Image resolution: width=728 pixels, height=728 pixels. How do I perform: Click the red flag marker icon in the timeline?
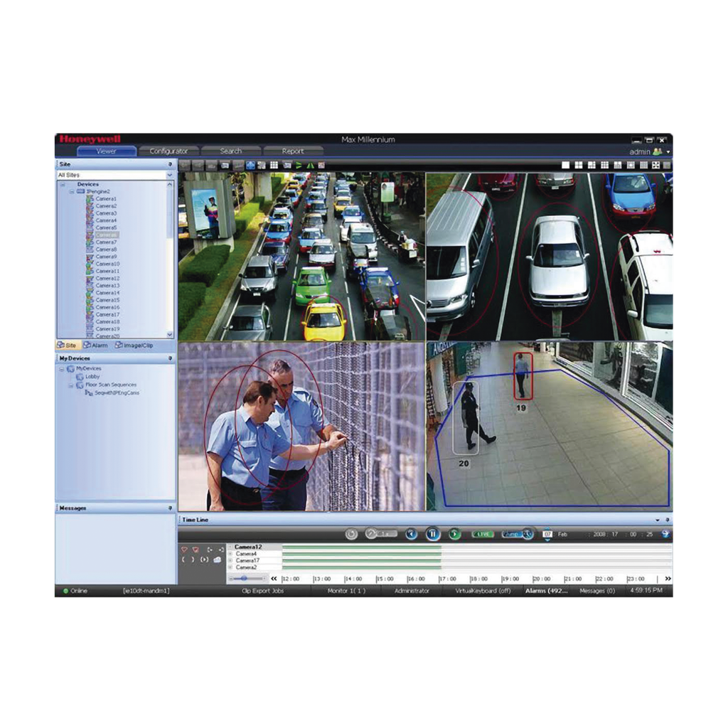click(x=185, y=549)
